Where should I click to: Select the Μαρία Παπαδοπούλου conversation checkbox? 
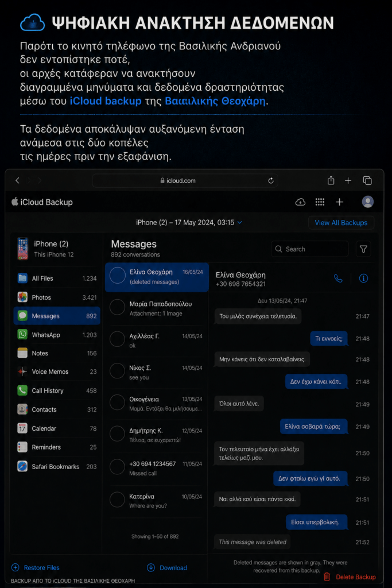click(x=117, y=307)
